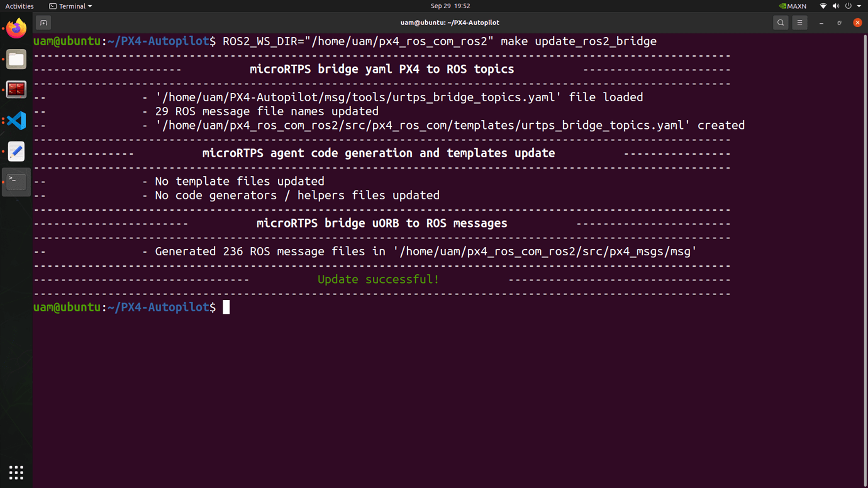Click the Update successful message text
The image size is (868, 488).
click(x=378, y=279)
